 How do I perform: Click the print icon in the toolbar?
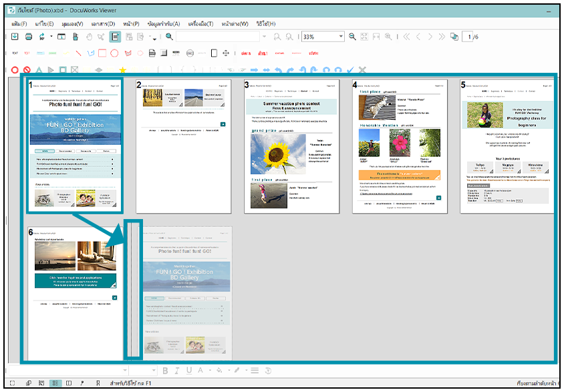(29, 37)
